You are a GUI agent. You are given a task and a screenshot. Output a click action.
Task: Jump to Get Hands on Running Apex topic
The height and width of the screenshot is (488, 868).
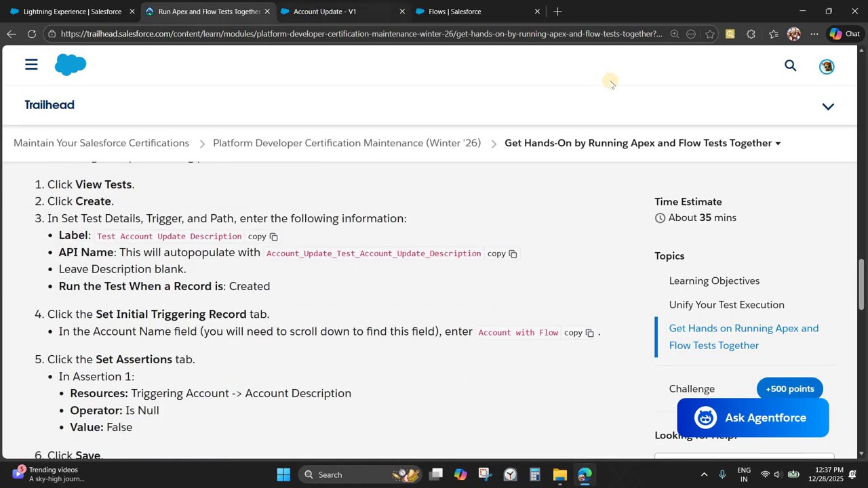pos(744,337)
